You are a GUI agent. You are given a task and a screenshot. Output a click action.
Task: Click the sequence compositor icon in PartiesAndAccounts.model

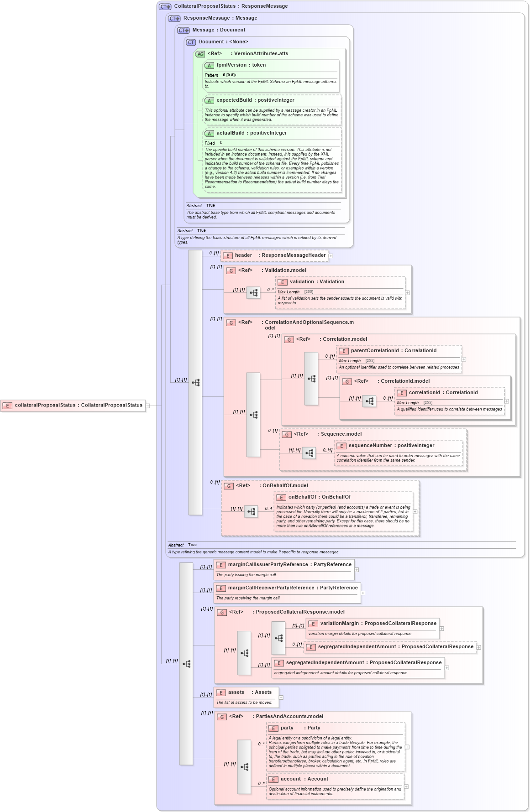pyautogui.click(x=244, y=767)
